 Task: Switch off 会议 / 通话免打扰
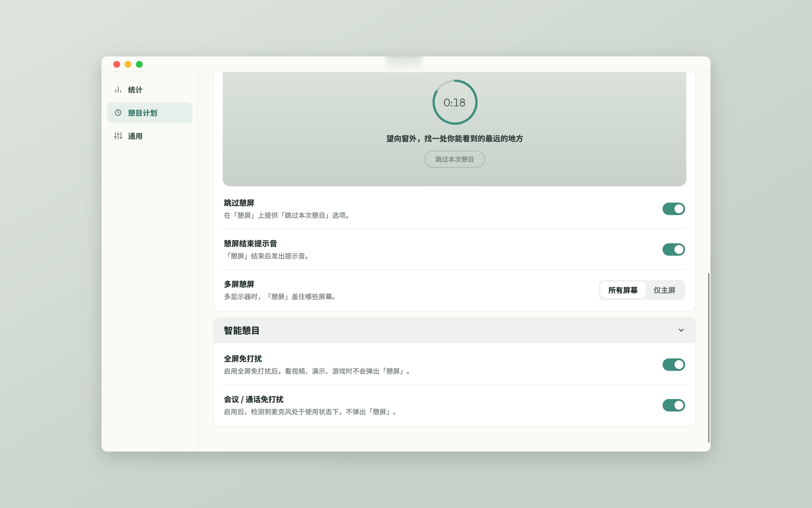coord(673,405)
